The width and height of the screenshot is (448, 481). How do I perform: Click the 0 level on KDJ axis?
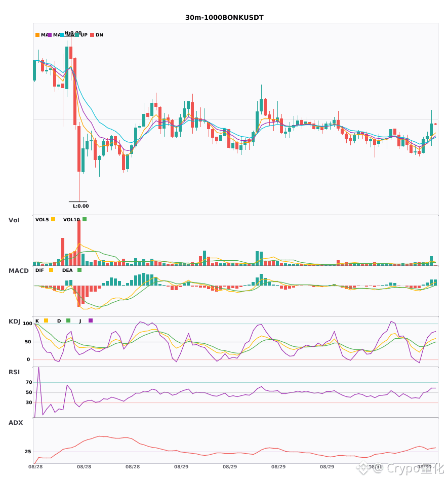point(28,359)
